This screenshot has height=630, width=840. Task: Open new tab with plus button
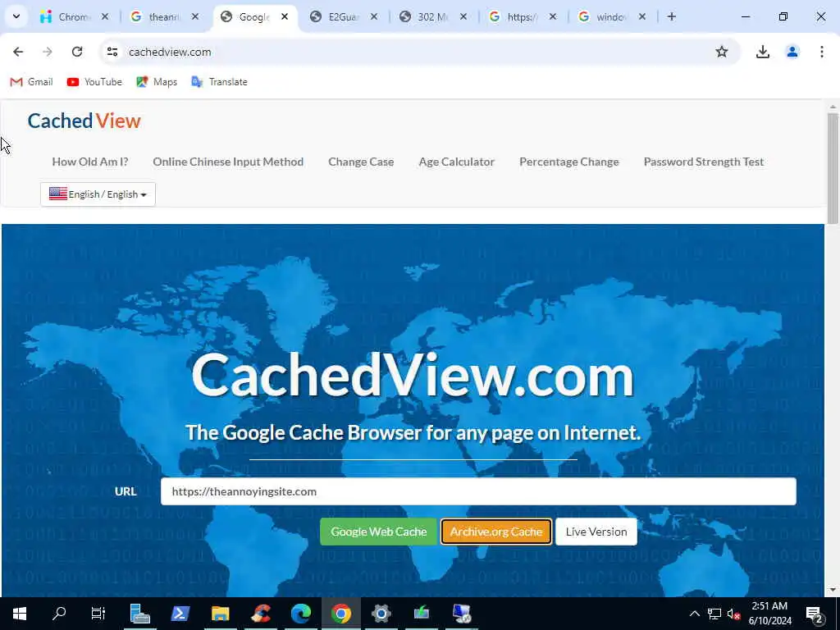(671, 16)
